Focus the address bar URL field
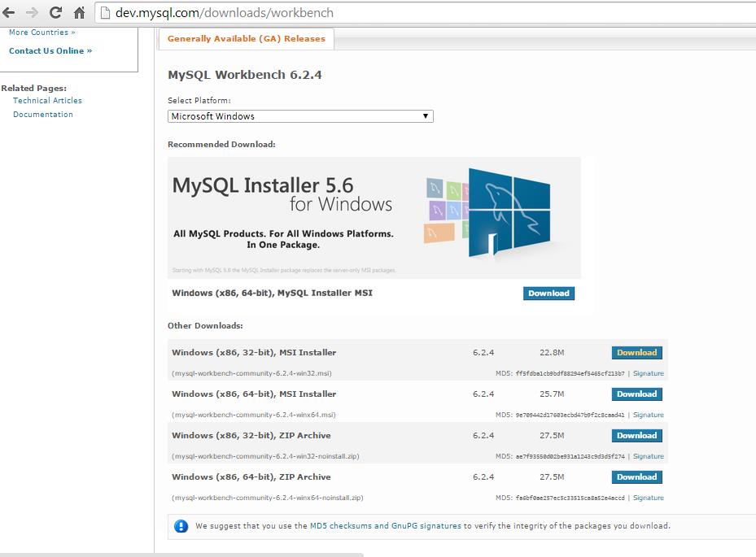Viewport: 756px width, 557px height. [424, 12]
